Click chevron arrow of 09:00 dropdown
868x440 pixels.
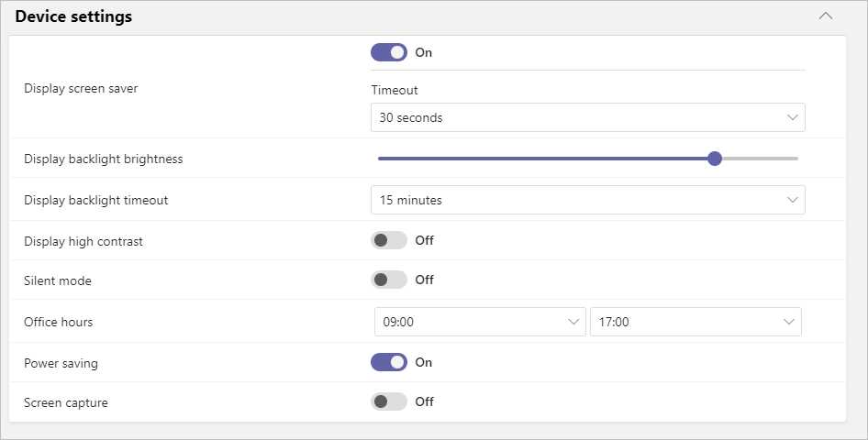[x=573, y=322]
